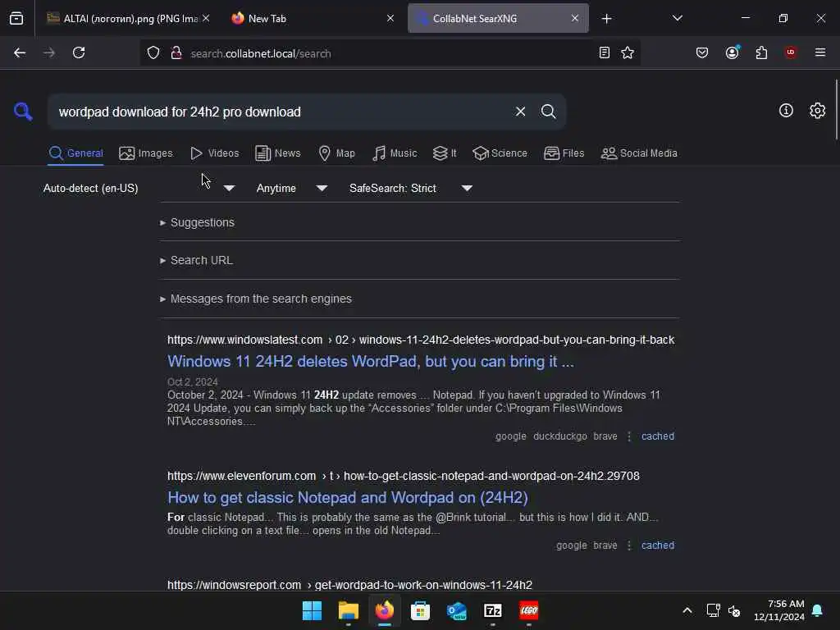The height and width of the screenshot is (630, 840).
Task: Select the Social Media search category
Action: pyautogui.click(x=638, y=153)
